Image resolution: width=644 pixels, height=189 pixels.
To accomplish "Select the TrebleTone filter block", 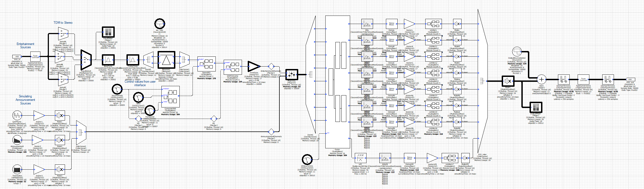I will (x=133, y=60).
